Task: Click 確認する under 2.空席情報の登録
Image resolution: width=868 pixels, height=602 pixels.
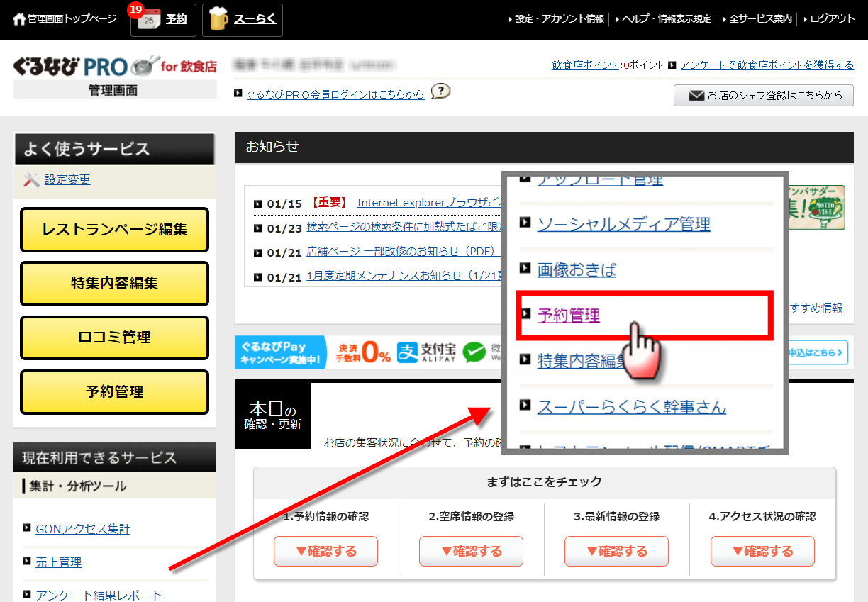Action: 471,551
